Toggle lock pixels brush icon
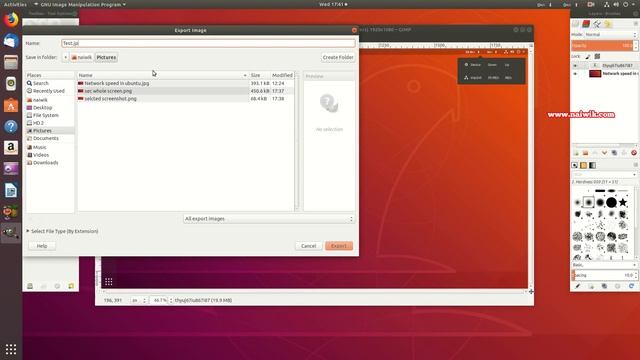Viewport: 640px width, 360px height. pos(588,56)
